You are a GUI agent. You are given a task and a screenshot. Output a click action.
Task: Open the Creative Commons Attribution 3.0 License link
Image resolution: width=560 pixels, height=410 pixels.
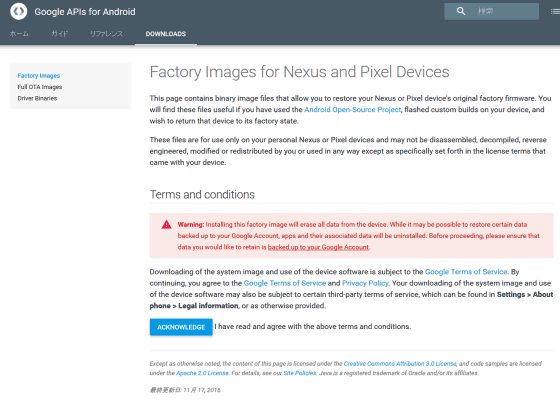(400, 364)
